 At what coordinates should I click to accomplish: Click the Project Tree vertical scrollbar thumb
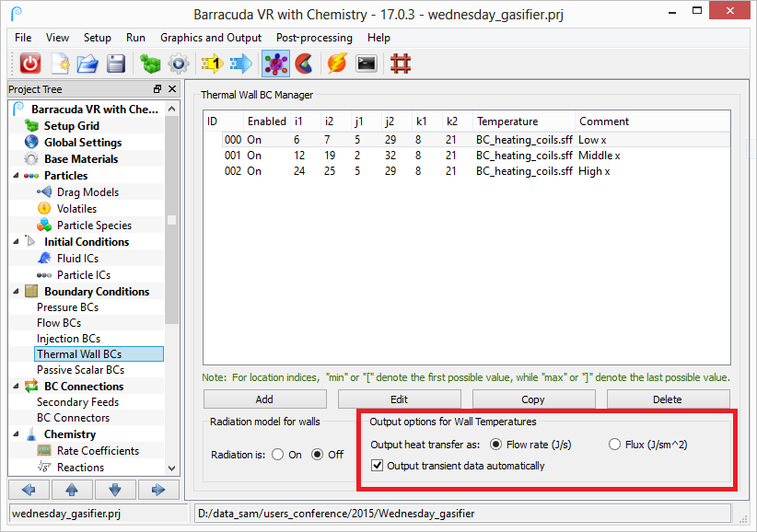tap(171, 221)
